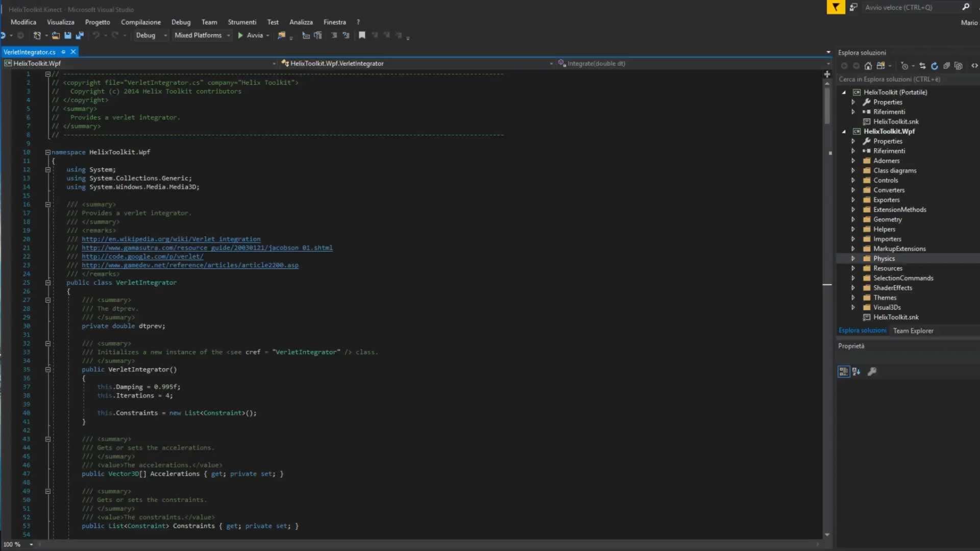The height and width of the screenshot is (551, 980).
Task: Click the yellow notifications funnel icon
Action: coord(836,7)
